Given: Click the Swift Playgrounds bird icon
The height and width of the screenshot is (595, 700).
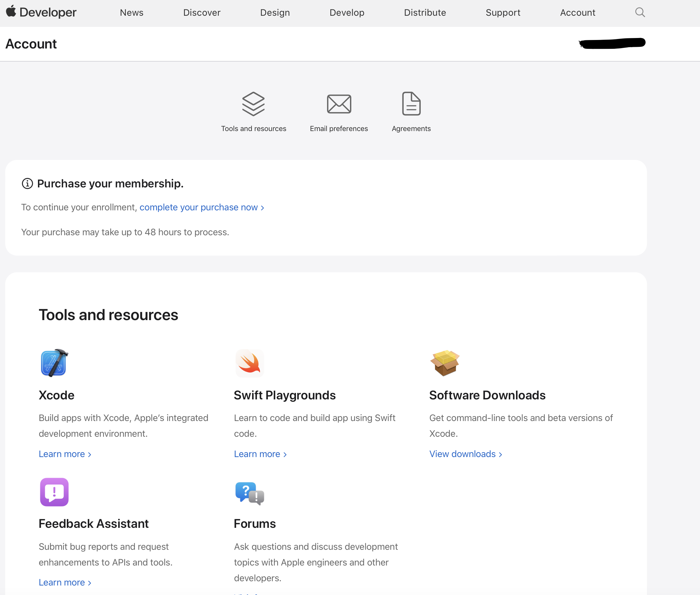Looking at the screenshot, I should tap(249, 363).
